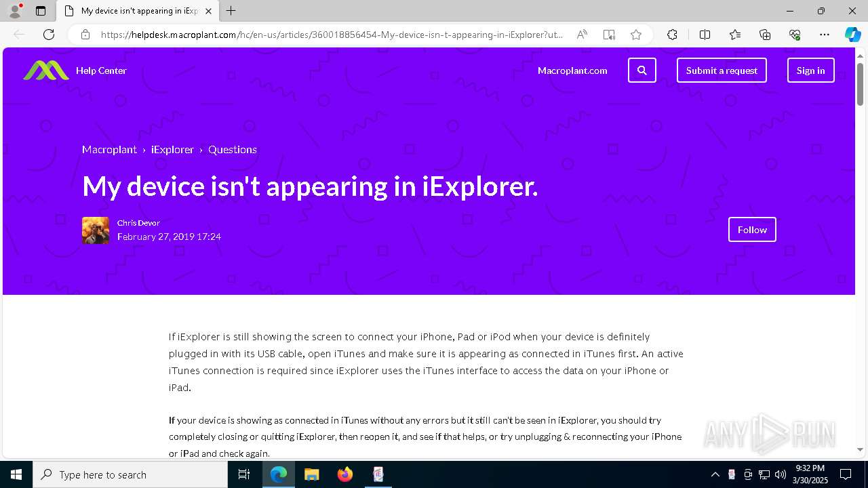View site information lock icon
This screenshot has width=868, height=488.
coord(85,35)
